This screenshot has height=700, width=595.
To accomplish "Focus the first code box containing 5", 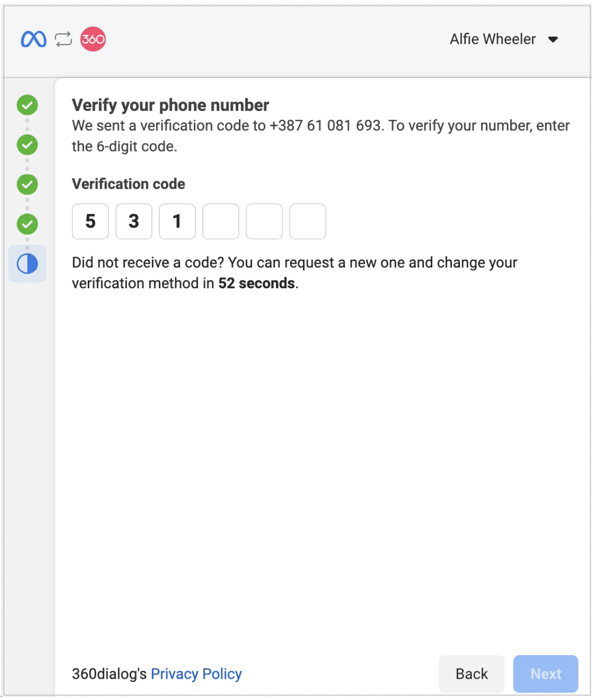I will pyautogui.click(x=90, y=221).
